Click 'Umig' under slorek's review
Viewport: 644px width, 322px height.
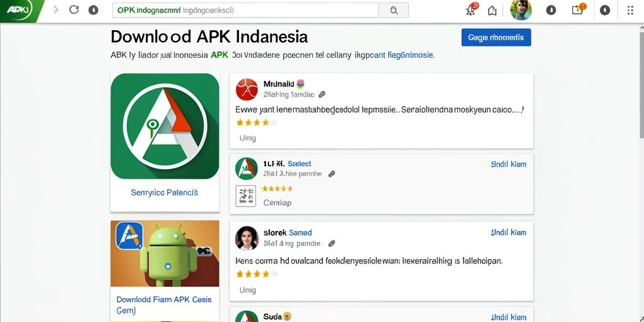248,290
